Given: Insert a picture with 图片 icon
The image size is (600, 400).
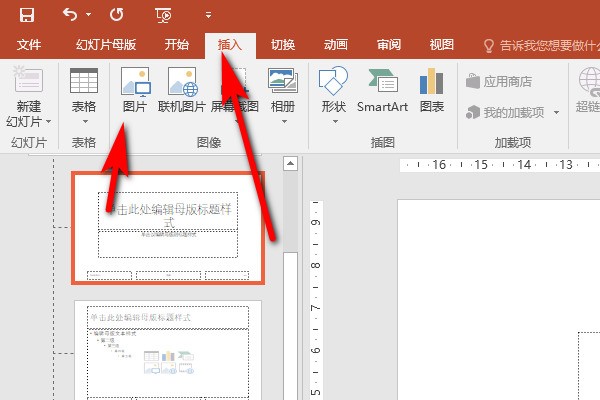Looking at the screenshot, I should coord(134,88).
